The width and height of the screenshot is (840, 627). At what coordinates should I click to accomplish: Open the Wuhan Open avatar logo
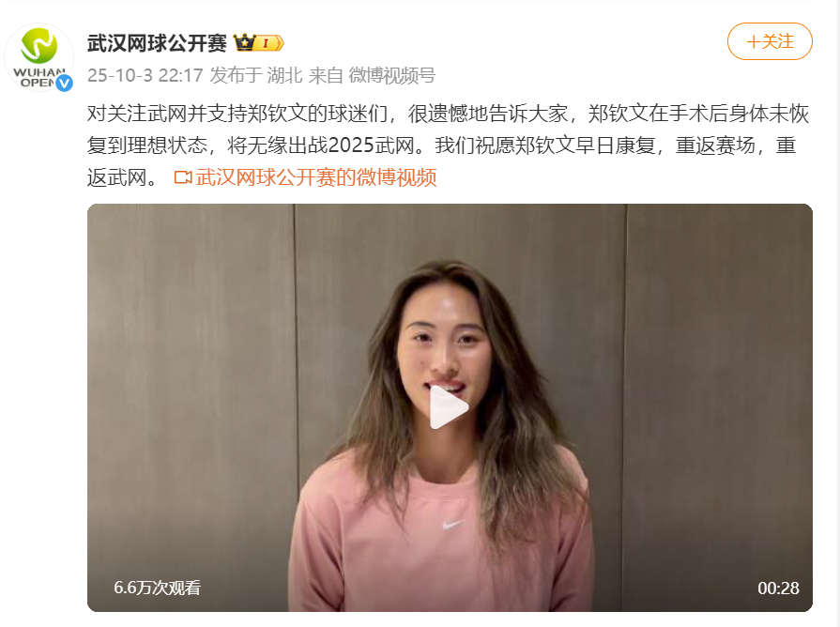click(38, 57)
